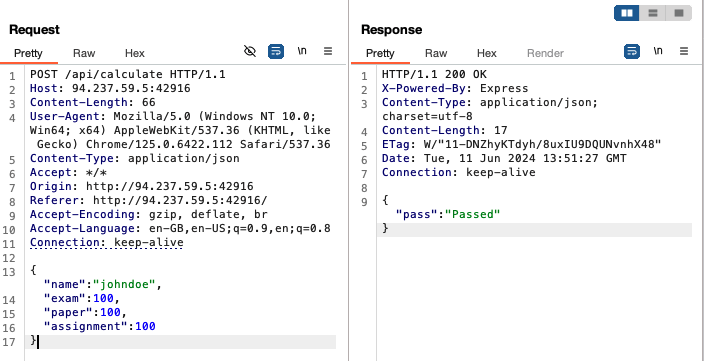
Task: Click the "paper":100 line
Action: coord(85,312)
